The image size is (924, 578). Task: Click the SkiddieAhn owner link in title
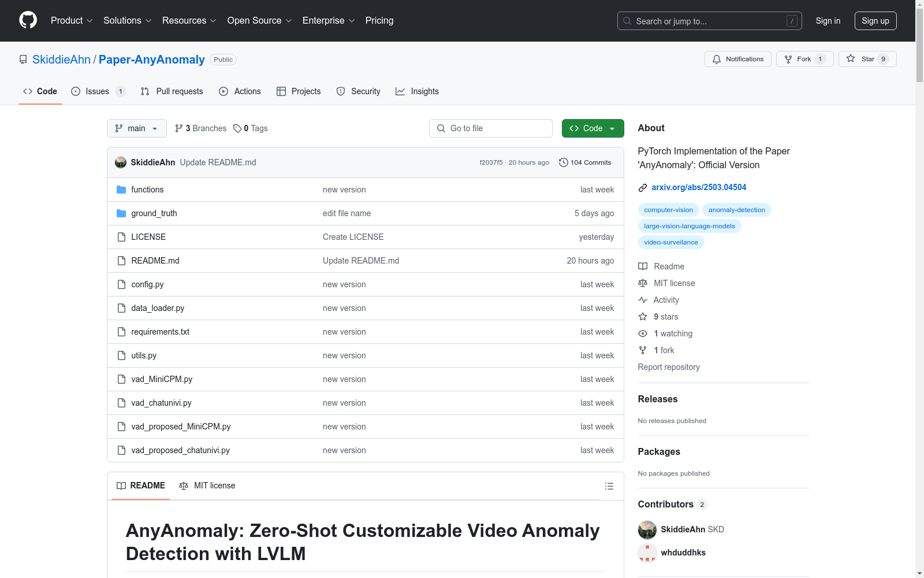[x=61, y=60]
